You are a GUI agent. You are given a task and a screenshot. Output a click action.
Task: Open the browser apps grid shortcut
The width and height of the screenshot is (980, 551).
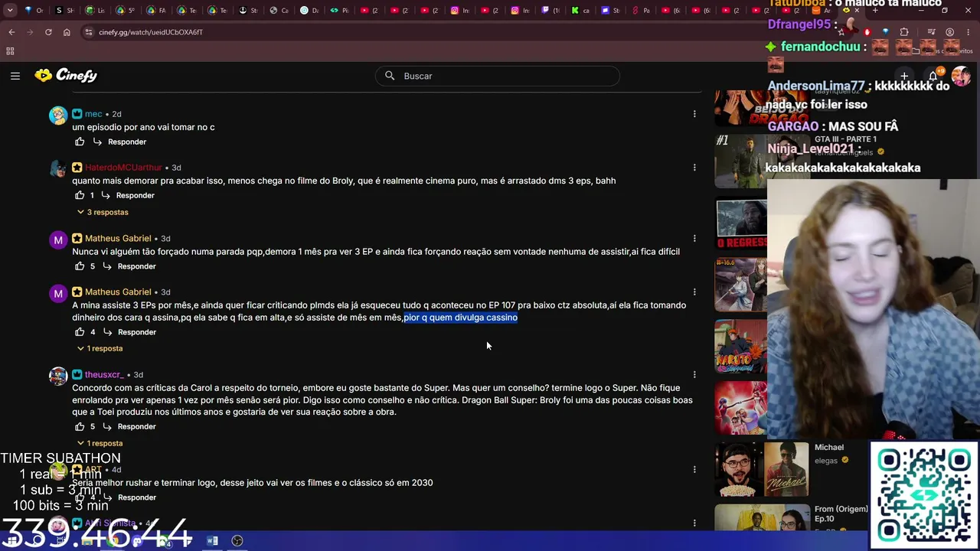[x=10, y=51]
